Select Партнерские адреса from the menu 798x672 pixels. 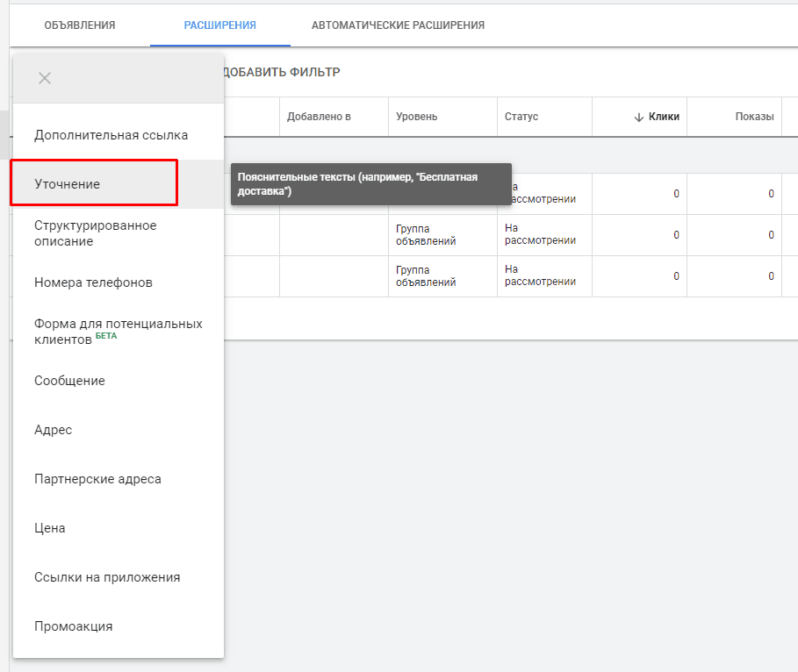98,478
